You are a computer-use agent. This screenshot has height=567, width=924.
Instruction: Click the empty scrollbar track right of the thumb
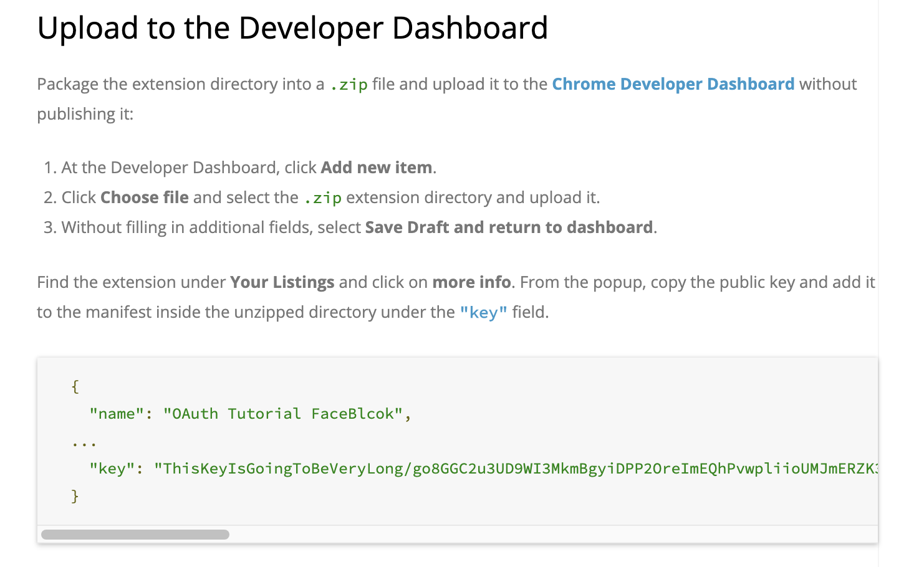[x=549, y=535]
